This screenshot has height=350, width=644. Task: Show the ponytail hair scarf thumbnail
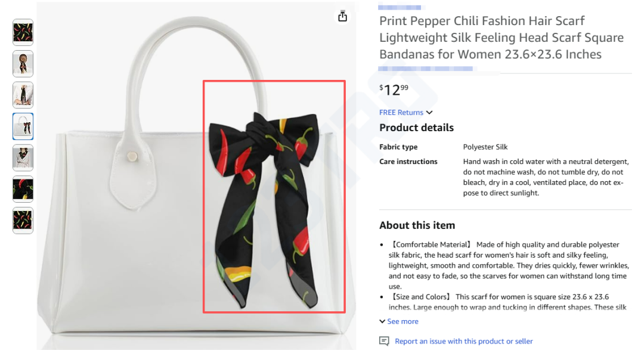point(23,64)
